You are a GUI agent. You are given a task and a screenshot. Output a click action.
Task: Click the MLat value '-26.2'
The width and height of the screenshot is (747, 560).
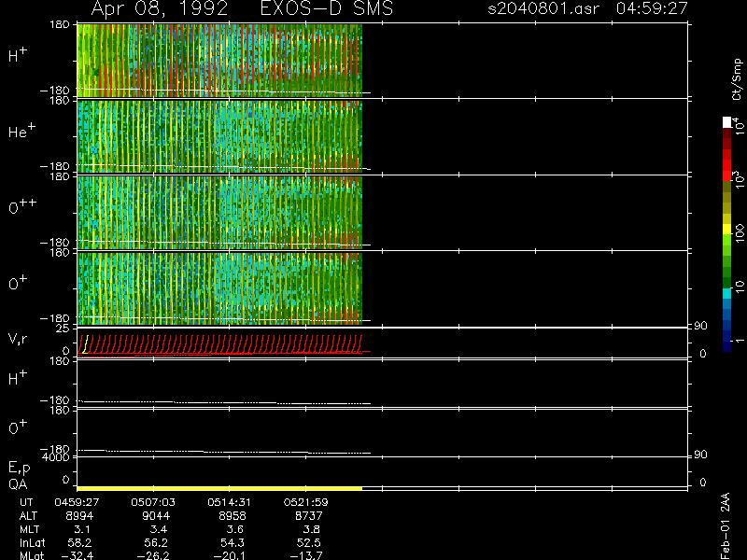coord(153,555)
